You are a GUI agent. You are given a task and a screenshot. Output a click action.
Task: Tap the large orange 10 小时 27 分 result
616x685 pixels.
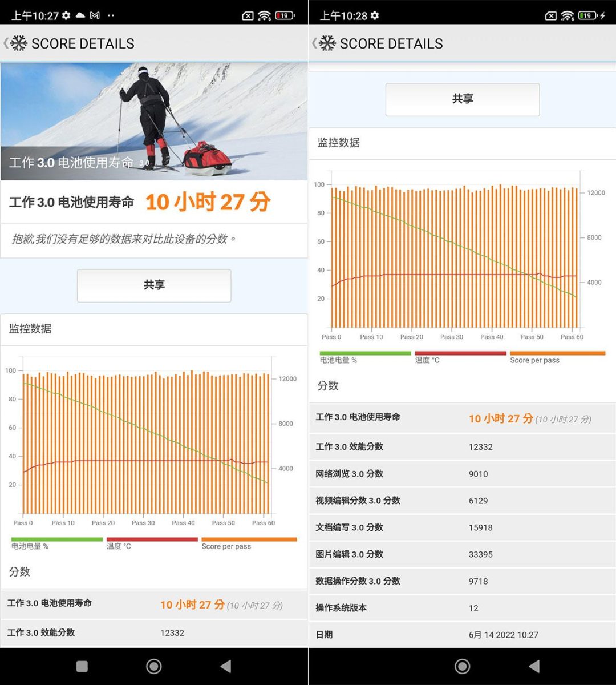pos(208,202)
